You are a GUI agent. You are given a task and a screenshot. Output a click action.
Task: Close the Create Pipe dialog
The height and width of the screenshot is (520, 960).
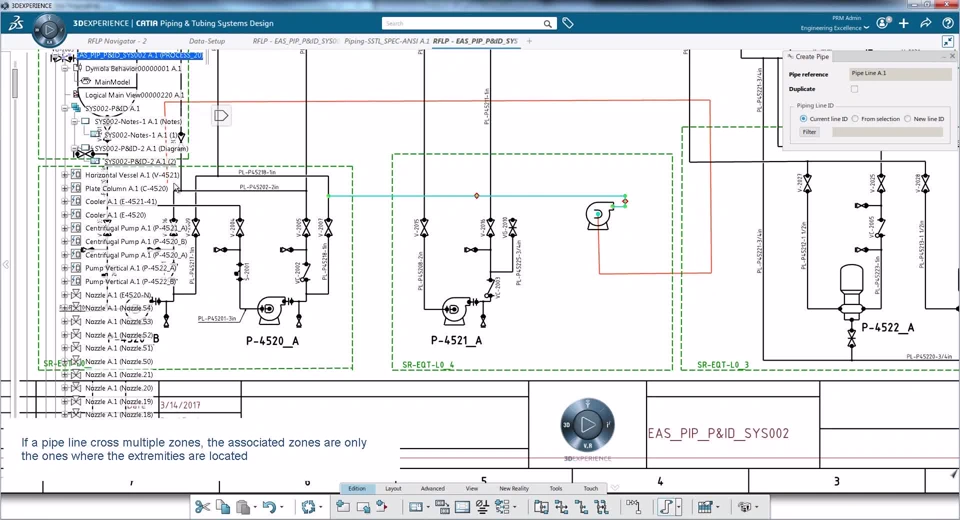tap(952, 56)
